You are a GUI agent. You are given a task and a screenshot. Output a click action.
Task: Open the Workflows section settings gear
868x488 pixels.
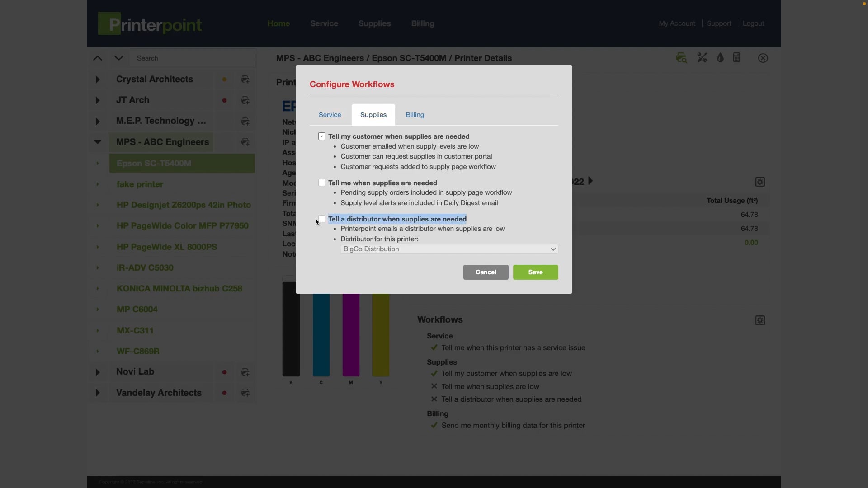click(x=760, y=320)
